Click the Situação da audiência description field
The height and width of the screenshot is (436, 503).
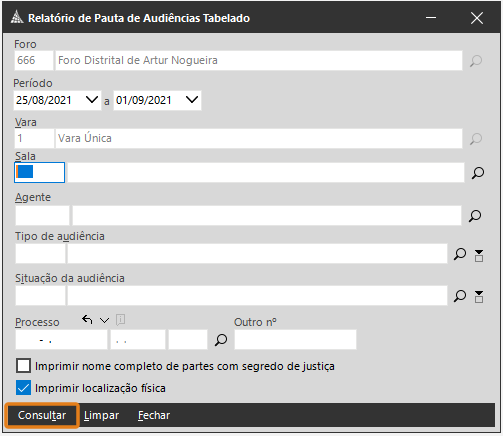pos(257,295)
